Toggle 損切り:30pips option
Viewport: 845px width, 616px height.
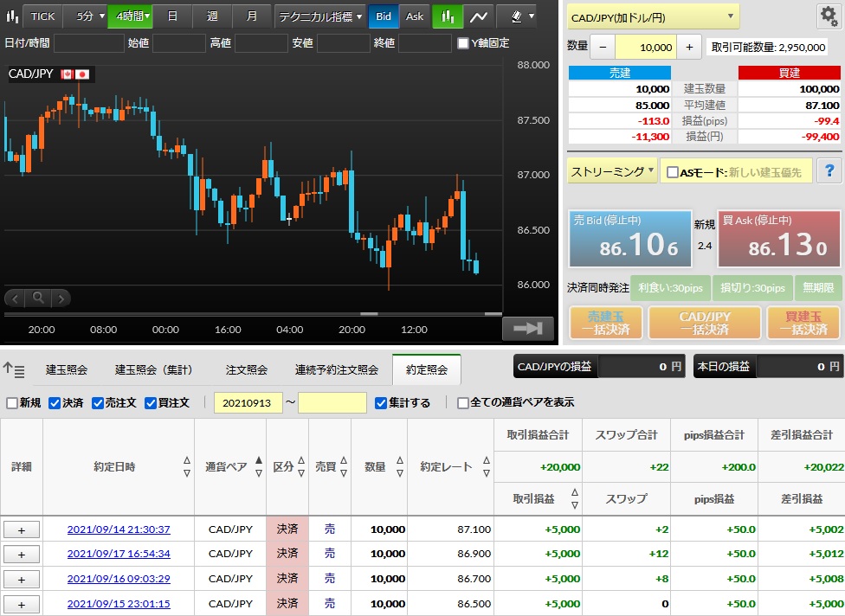click(752, 288)
